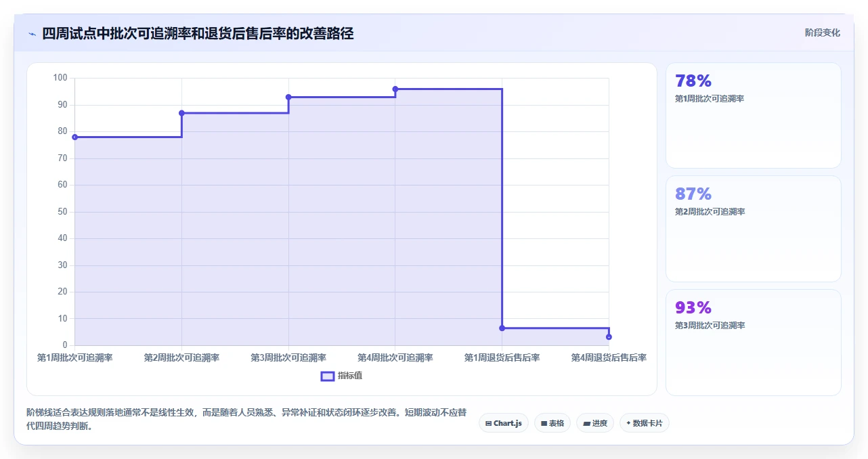
Task: Select the 数据卡片 tag button
Action: click(x=645, y=423)
